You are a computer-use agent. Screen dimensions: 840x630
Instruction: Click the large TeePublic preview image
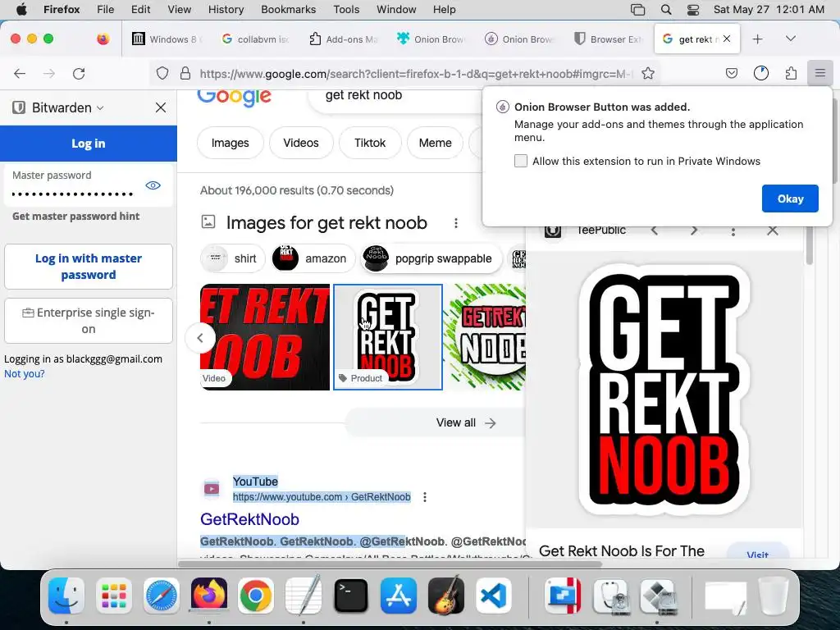coord(664,390)
